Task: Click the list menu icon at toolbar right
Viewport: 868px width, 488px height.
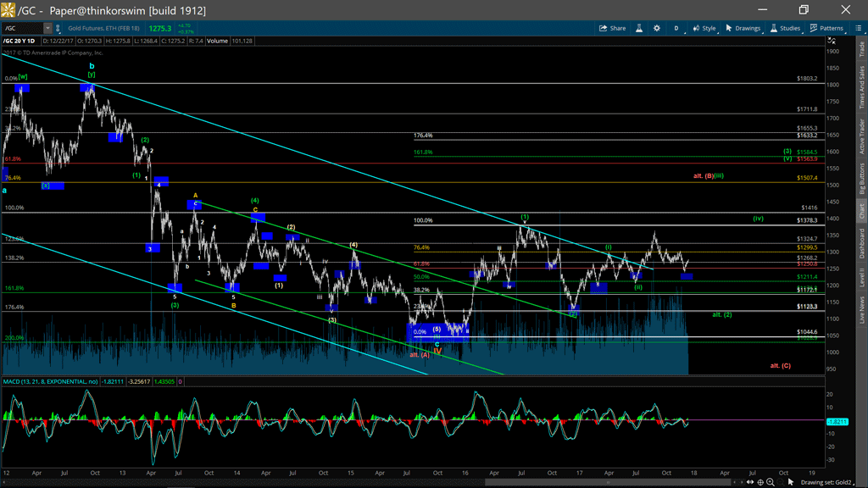Action: tap(857, 28)
